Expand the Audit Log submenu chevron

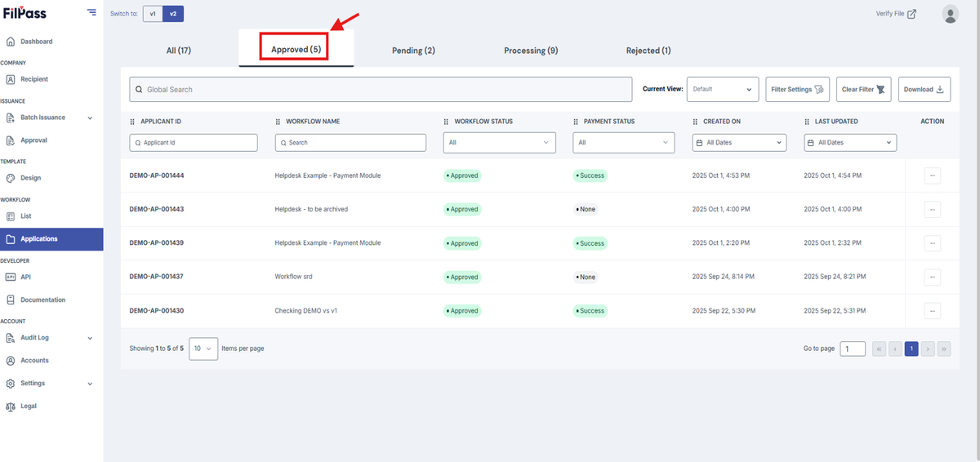[90, 338]
